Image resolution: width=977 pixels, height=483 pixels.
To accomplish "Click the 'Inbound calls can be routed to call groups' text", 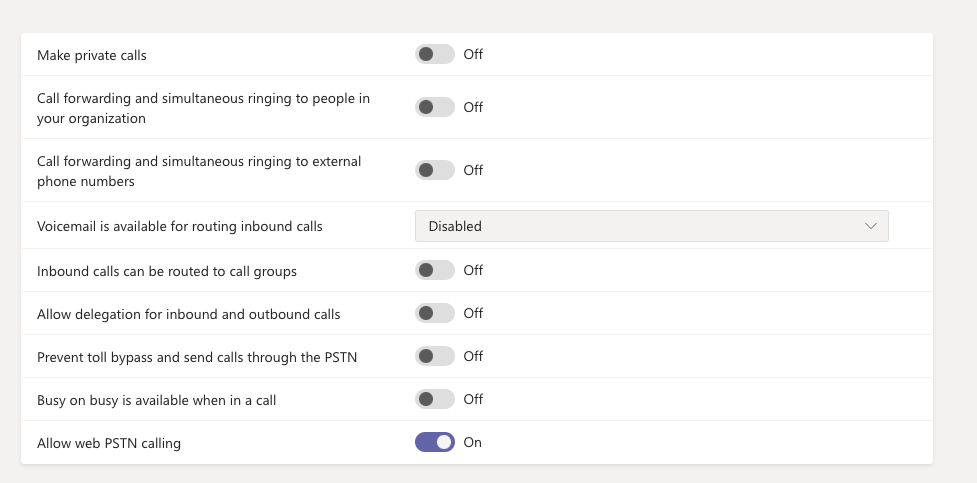I will pos(167,271).
